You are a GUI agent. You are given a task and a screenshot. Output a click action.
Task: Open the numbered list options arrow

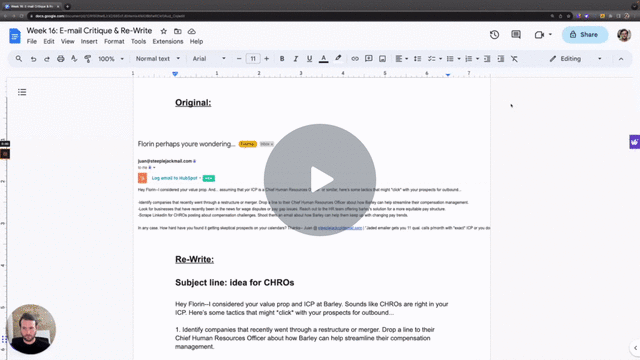(x=478, y=59)
